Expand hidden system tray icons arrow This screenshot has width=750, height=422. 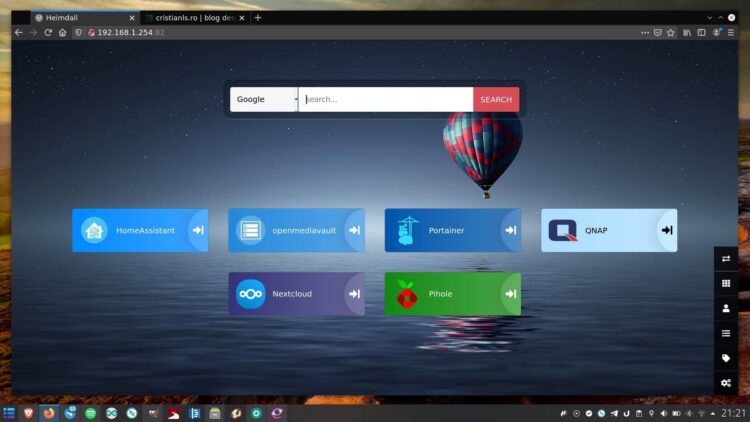point(713,413)
